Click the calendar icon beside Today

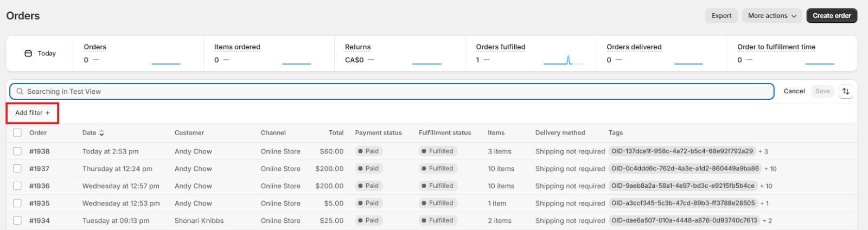28,53
